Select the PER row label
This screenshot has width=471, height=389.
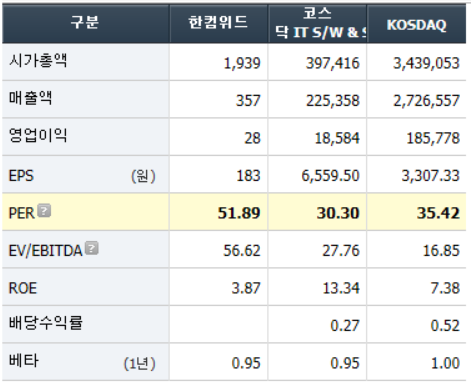(x=21, y=213)
